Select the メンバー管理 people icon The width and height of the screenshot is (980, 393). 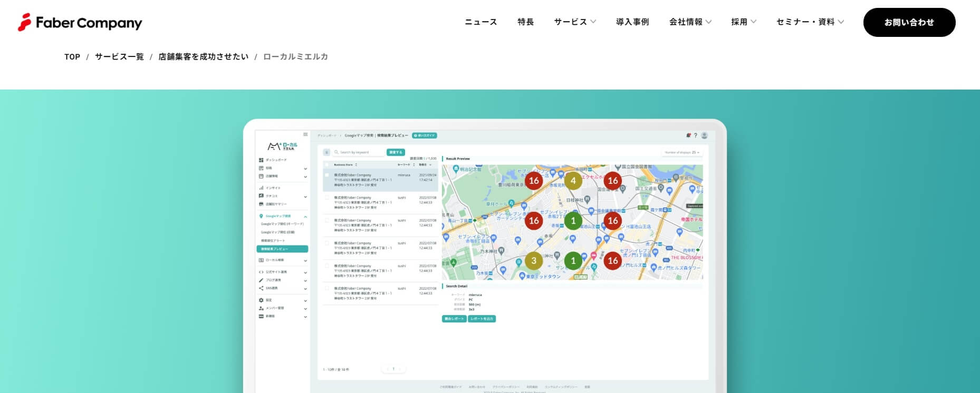coord(261,308)
